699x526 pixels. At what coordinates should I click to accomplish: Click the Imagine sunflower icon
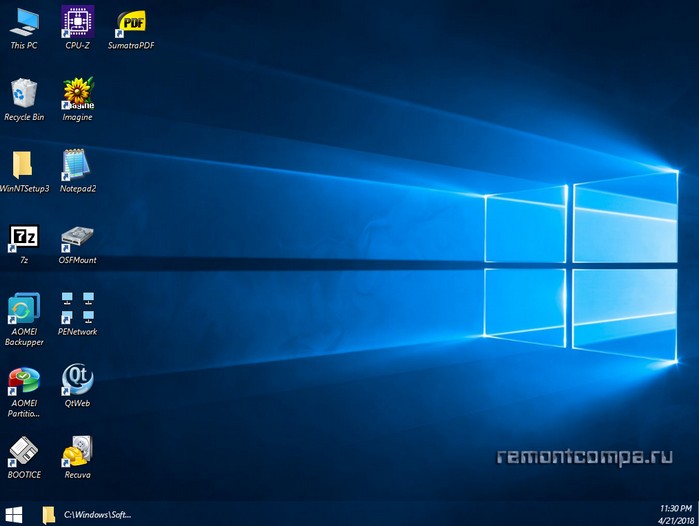click(x=77, y=94)
